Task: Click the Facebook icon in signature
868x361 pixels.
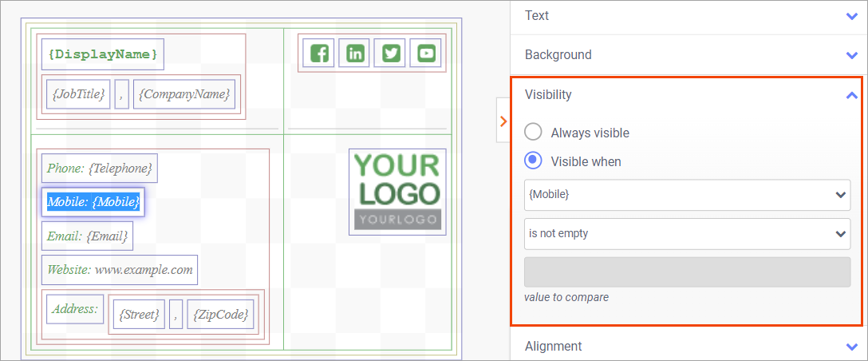Action: coord(319,54)
